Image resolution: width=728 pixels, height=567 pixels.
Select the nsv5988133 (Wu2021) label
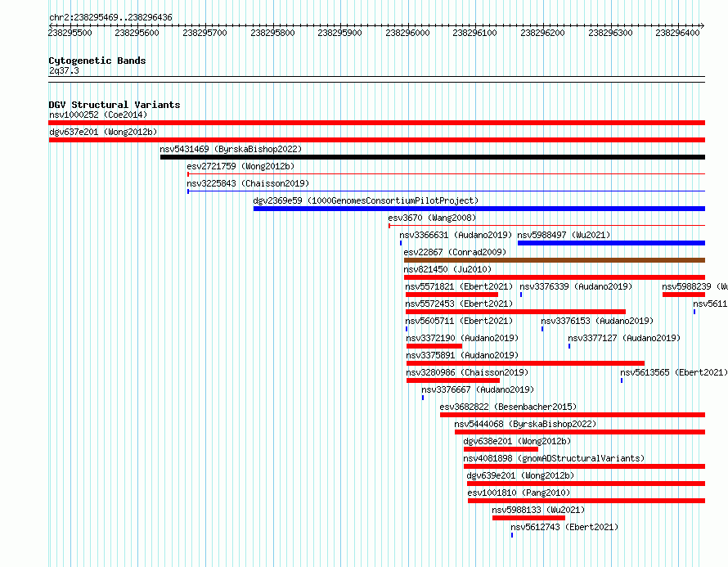[538, 510]
